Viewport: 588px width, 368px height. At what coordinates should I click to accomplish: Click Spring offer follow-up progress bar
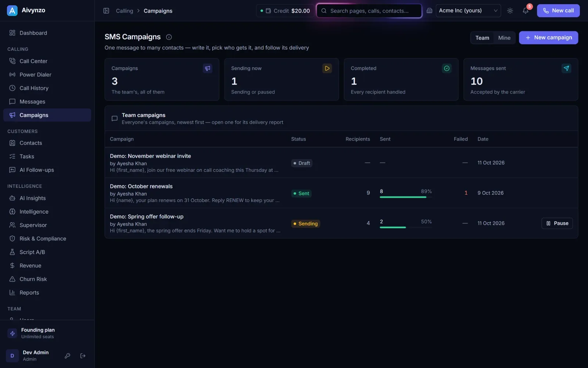click(x=406, y=227)
